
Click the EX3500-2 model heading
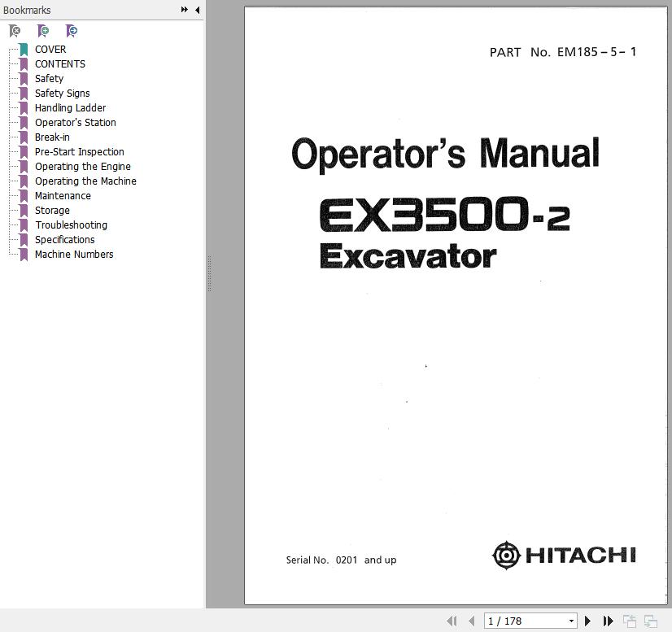pyautogui.click(x=445, y=214)
